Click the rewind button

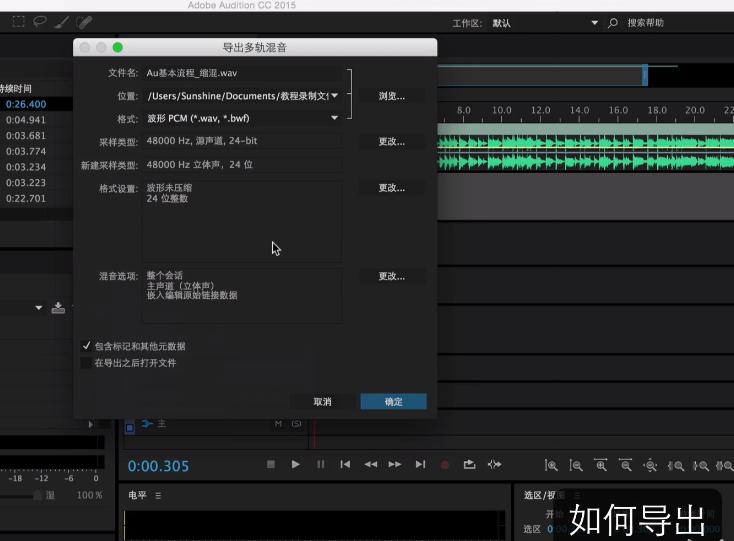(x=370, y=464)
